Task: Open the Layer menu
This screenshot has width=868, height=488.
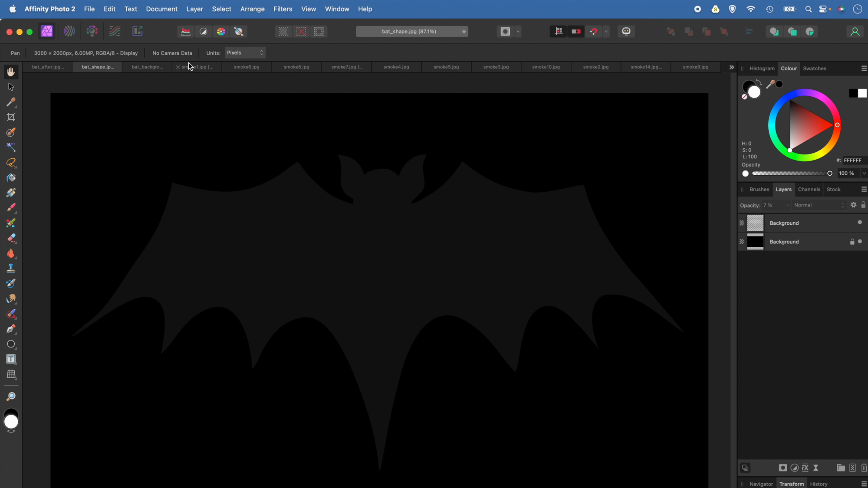Action: click(x=194, y=9)
